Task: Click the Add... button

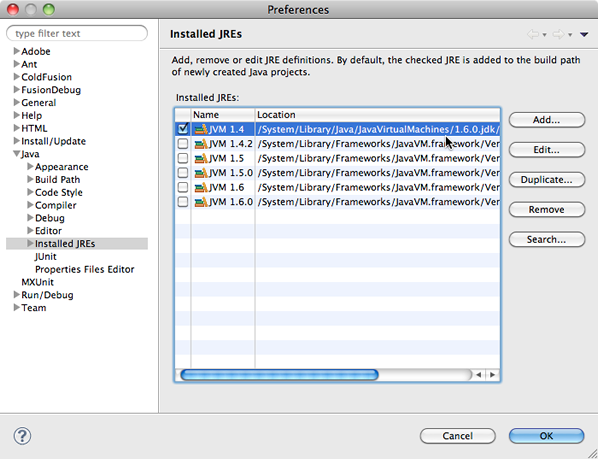Action: click(547, 120)
